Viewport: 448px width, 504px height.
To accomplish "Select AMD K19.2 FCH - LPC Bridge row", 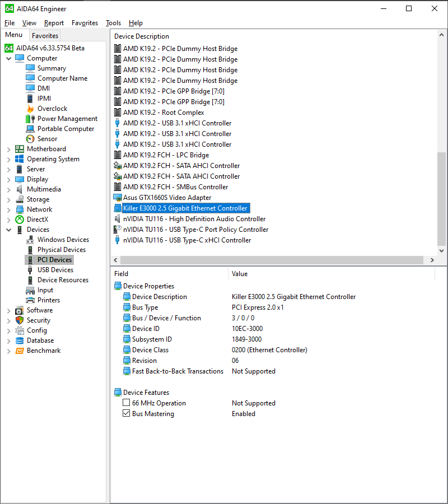I will tap(166, 155).
